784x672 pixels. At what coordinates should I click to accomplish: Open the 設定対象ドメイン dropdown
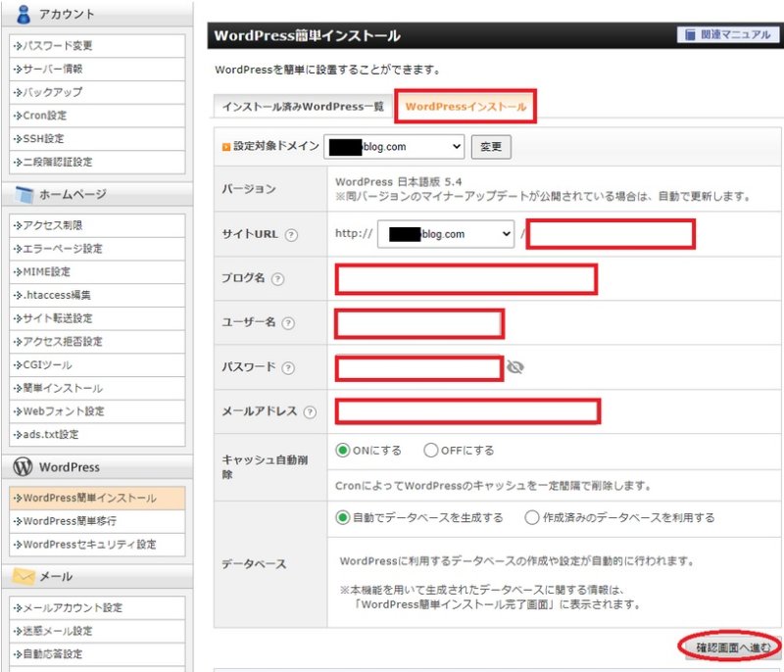394,147
